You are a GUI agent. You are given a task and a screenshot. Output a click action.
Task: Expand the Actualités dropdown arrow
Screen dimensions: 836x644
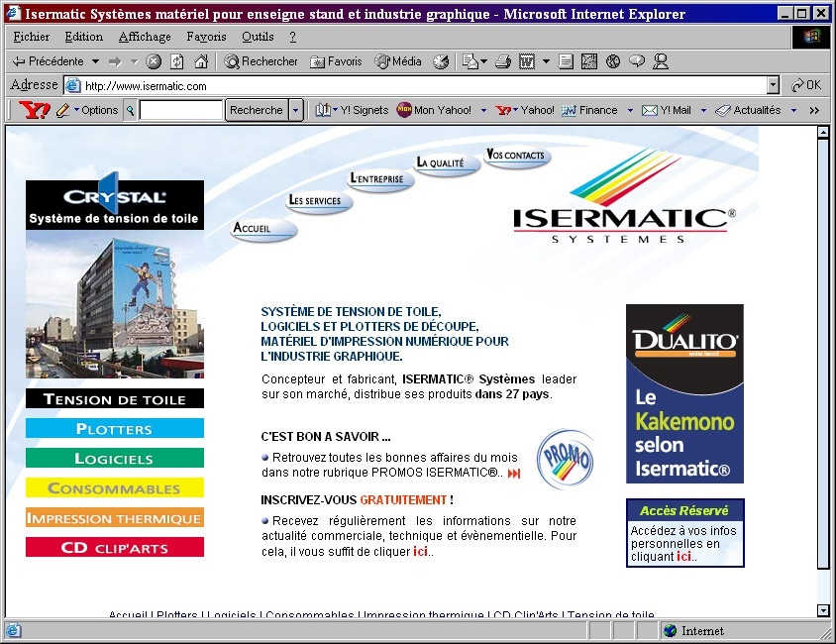pyautogui.click(x=793, y=110)
